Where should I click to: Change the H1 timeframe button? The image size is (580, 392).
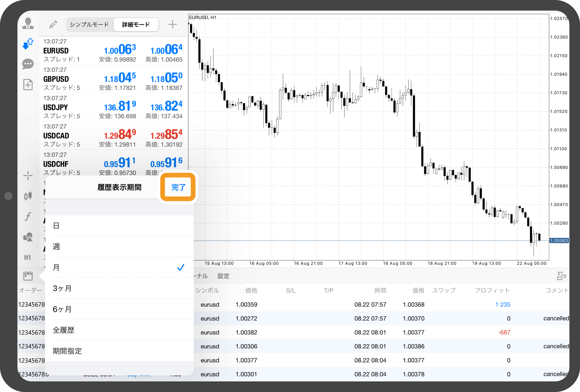click(28, 257)
